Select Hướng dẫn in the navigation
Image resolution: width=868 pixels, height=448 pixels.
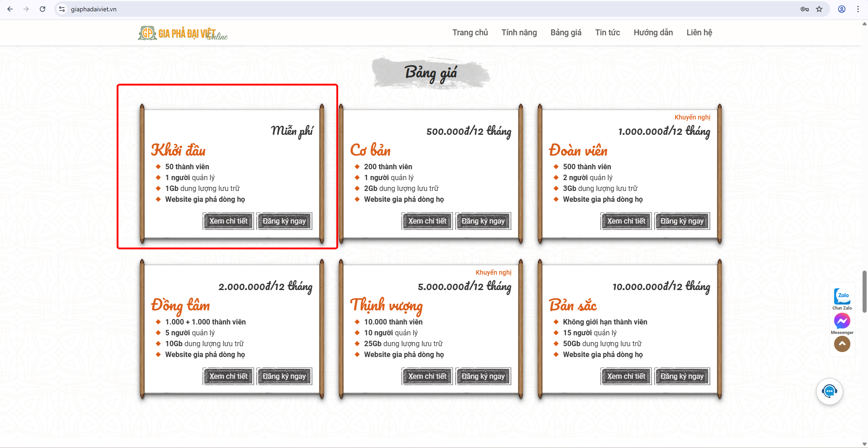[653, 32]
